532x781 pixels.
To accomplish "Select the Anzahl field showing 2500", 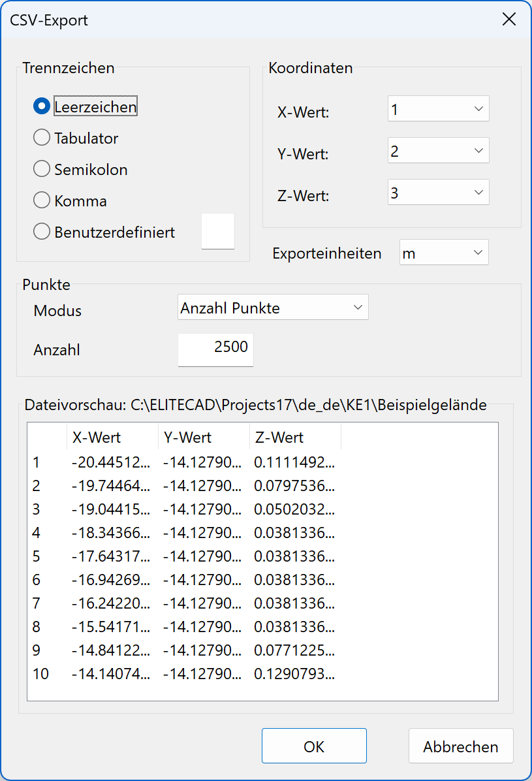I will tap(215, 350).
